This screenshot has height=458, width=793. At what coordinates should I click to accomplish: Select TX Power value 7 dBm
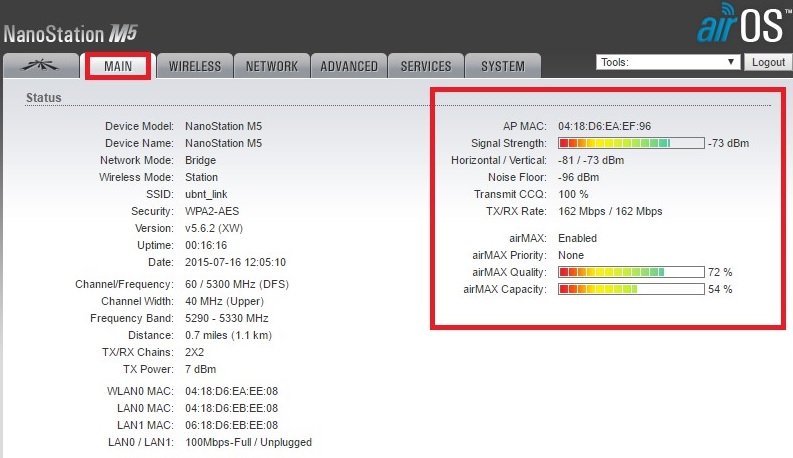tap(200, 369)
